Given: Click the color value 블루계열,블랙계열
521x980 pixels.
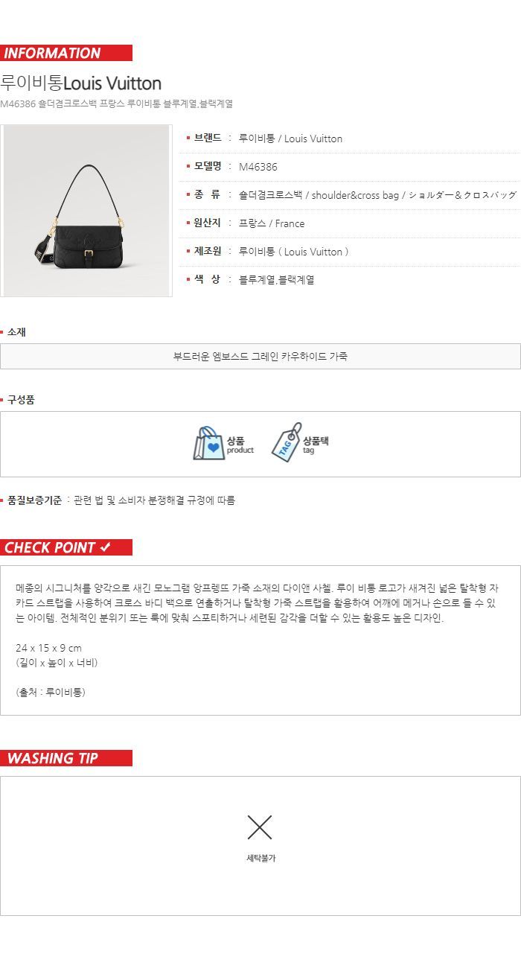Looking at the screenshot, I should [277, 280].
